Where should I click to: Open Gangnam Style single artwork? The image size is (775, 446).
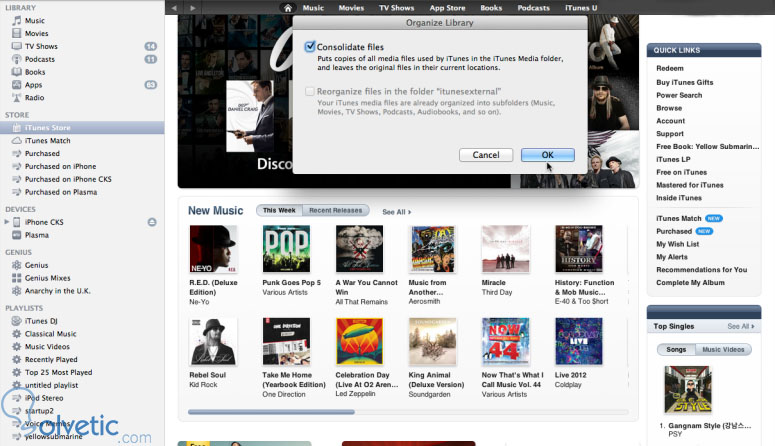[x=688, y=390]
